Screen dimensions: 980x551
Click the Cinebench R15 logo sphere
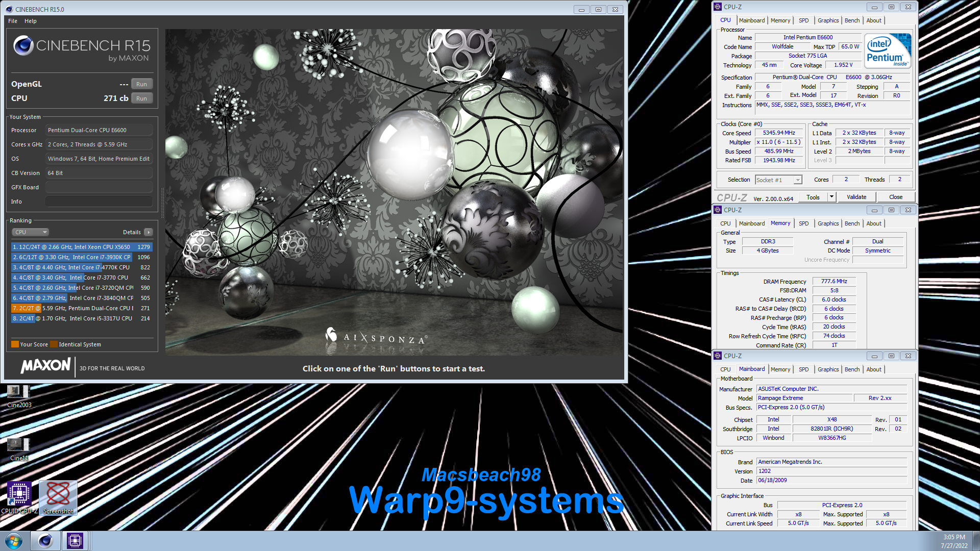pyautogui.click(x=23, y=45)
